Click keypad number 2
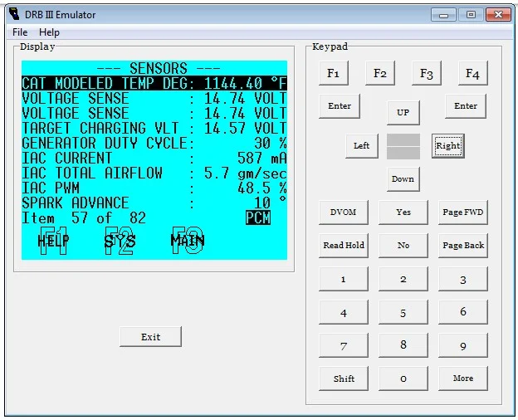This screenshot has width=518, height=420. click(x=403, y=279)
